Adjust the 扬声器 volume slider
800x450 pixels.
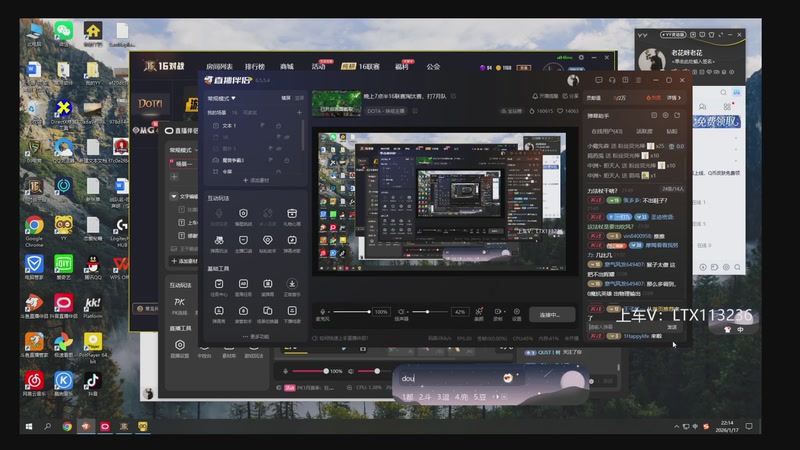(x=430, y=312)
